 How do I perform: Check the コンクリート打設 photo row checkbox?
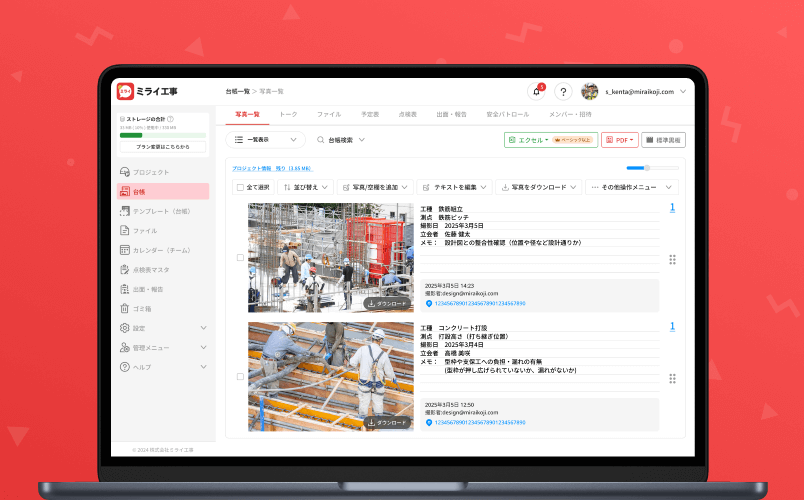coord(239,377)
